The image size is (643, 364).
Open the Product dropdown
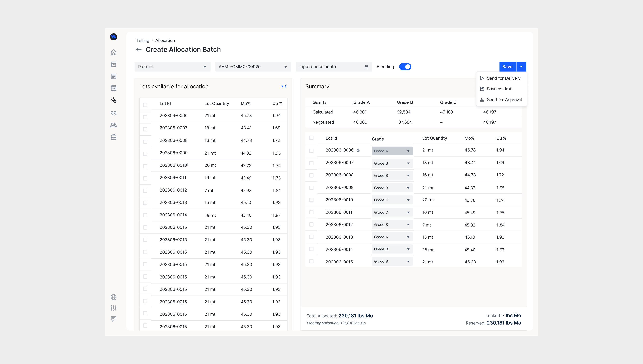point(172,66)
